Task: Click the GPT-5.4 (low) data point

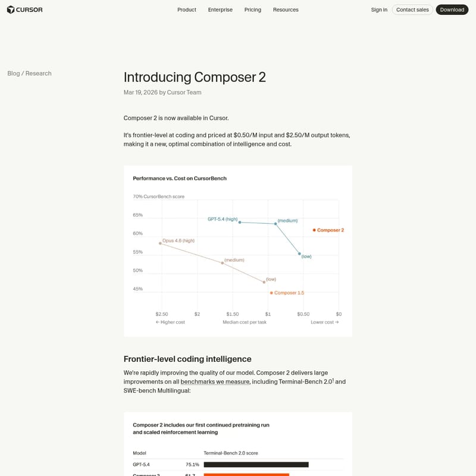Action: (299, 253)
